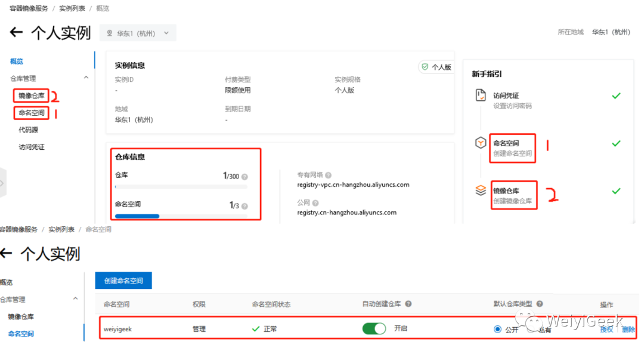Click 实例列表 in the top breadcrumb
The height and width of the screenshot is (351, 644).
click(72, 8)
